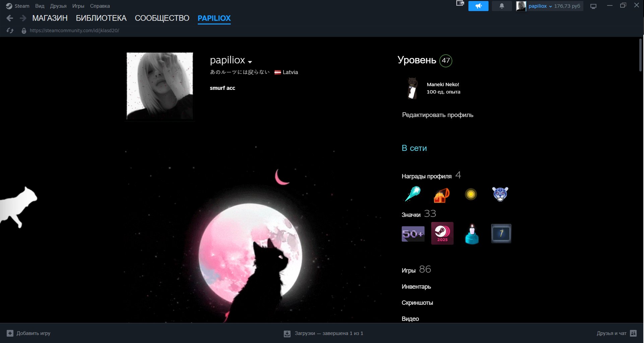Select the steamcommunity URL address field

tap(74, 31)
